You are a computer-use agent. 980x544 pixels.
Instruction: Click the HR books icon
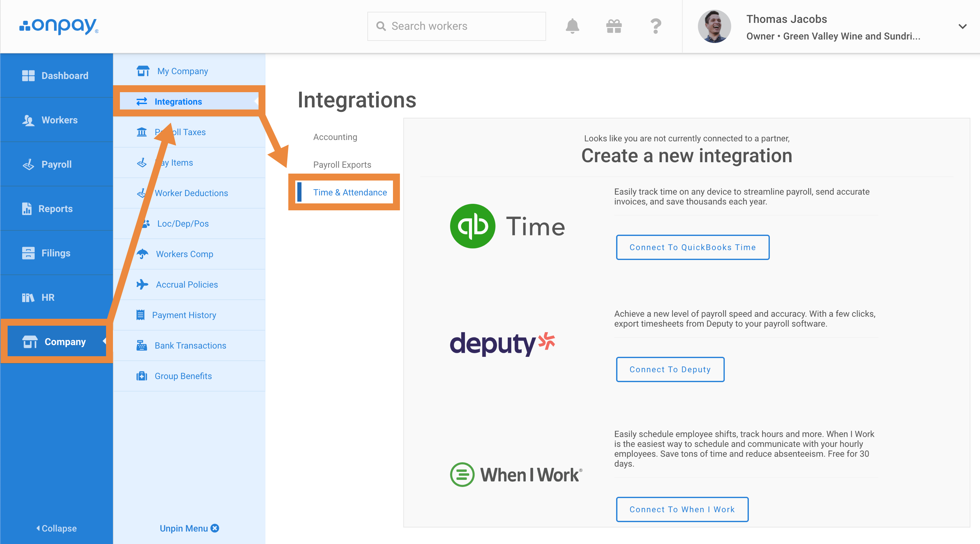[x=28, y=298]
